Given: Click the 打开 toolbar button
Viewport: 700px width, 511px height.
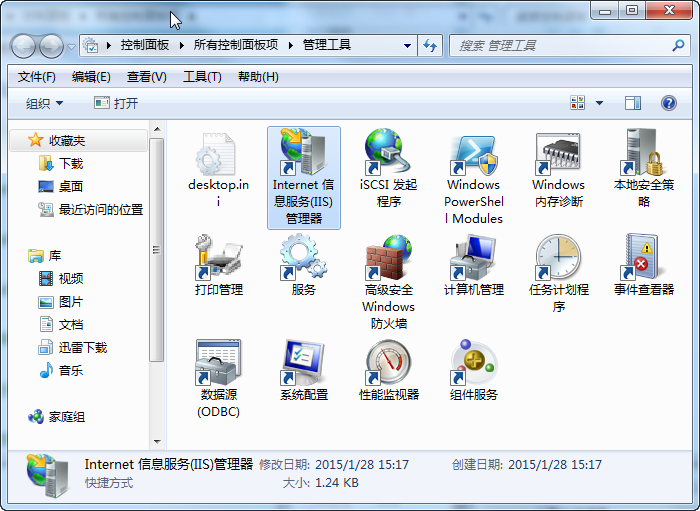Looking at the screenshot, I should tap(116, 103).
